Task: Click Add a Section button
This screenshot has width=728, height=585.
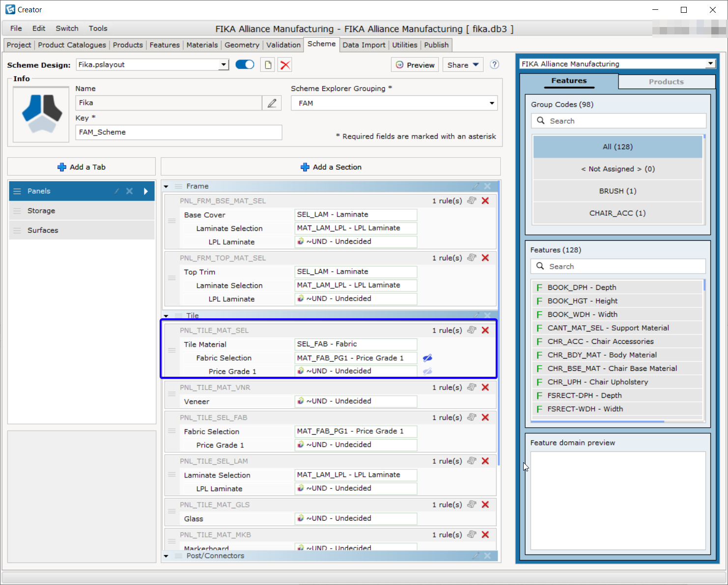Action: pos(331,167)
